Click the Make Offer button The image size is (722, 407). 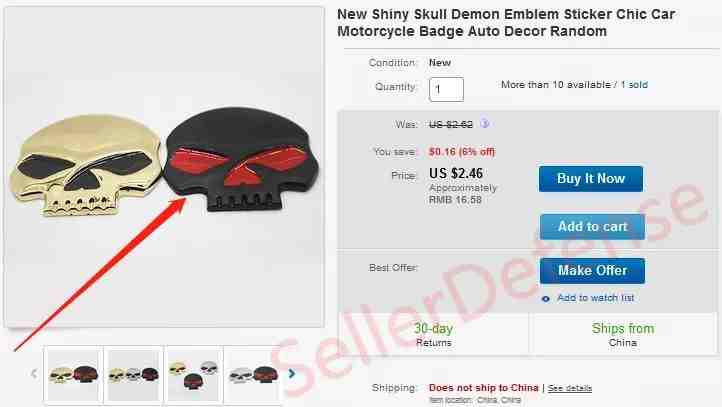[592, 270]
